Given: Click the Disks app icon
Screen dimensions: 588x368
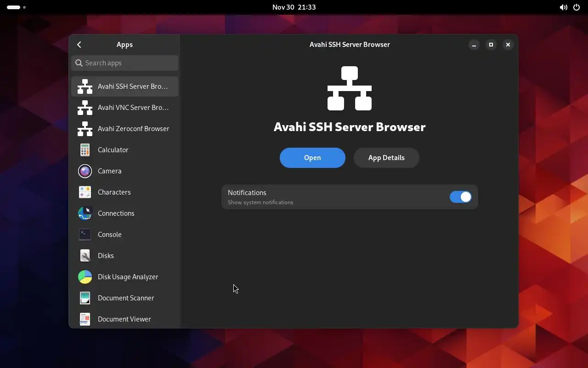Looking at the screenshot, I should (x=85, y=256).
